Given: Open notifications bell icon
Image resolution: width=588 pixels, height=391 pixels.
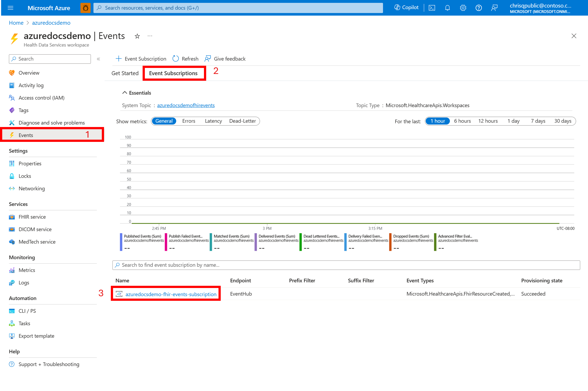Looking at the screenshot, I should pos(447,8).
